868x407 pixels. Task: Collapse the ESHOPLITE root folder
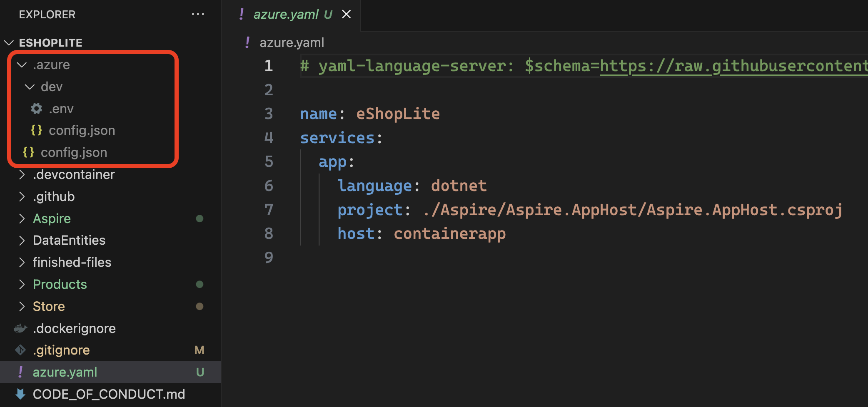[9, 42]
